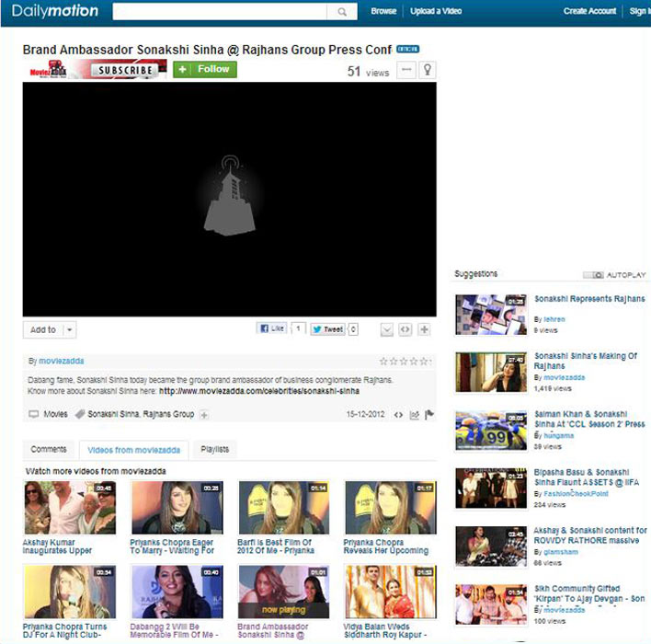
Task: Click the now playing Brand Ambassador thumbnail
Action: pos(284,592)
